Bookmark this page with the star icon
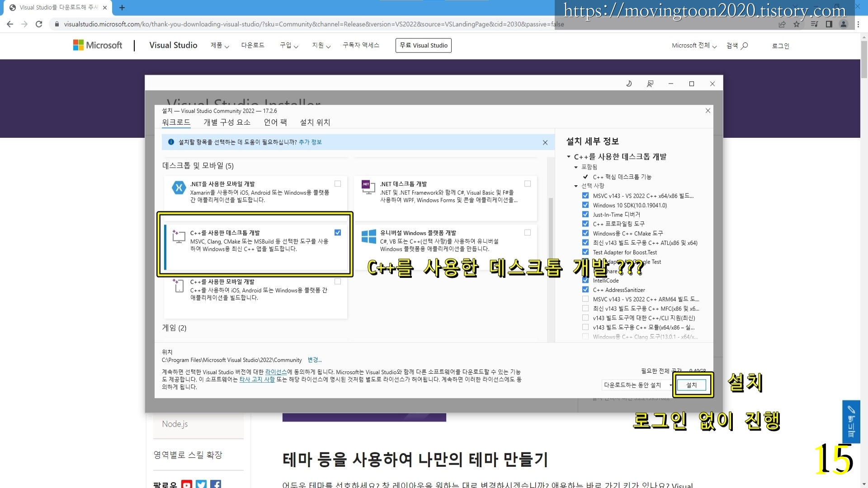 [x=797, y=24]
